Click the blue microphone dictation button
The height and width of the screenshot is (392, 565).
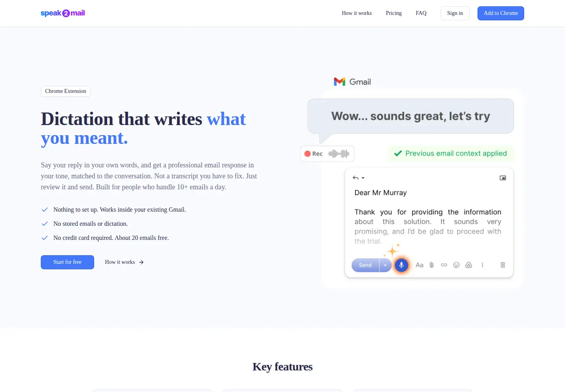tap(401, 265)
